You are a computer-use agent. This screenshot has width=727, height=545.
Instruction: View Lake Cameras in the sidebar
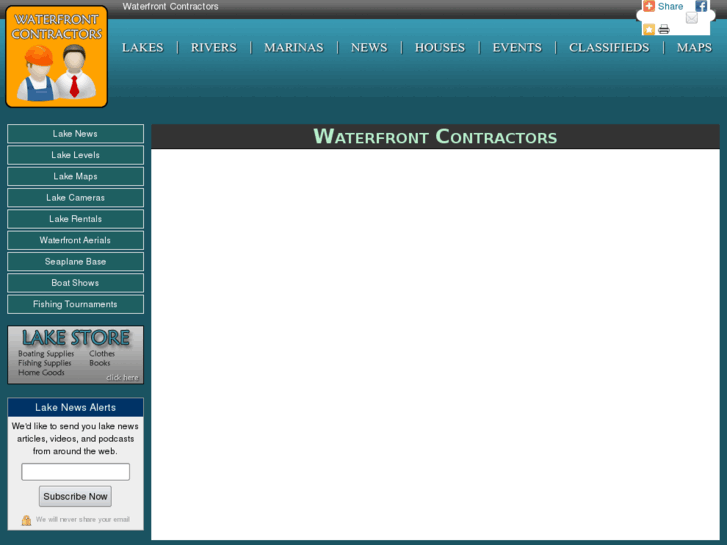[75, 198]
